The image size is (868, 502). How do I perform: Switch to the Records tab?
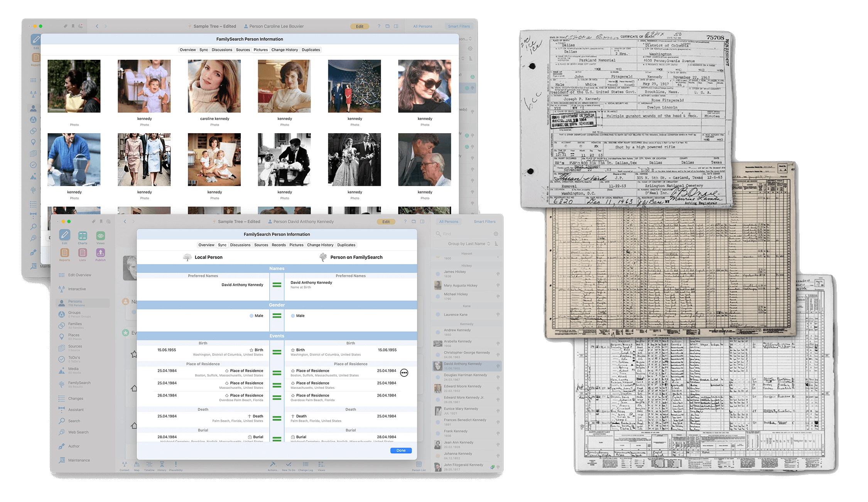pos(279,245)
